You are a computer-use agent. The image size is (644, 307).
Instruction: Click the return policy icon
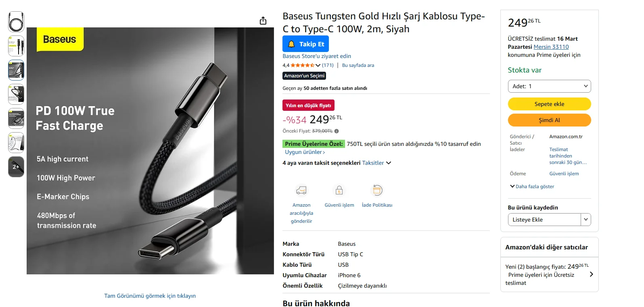pyautogui.click(x=377, y=190)
